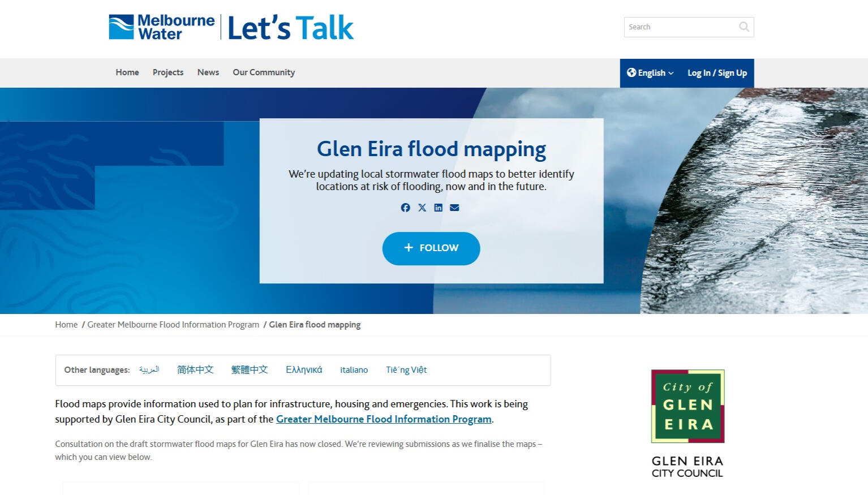Open the English language dropdown
Viewport: 868px width, 495px height.
click(x=650, y=73)
